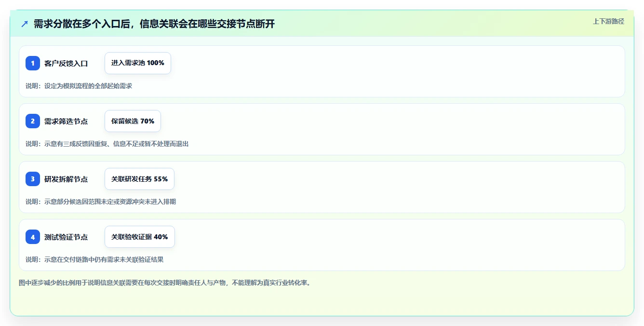Image resolution: width=644 pixels, height=326 pixels.
Task: Select the 客户反馈入口 step label
Action: [66, 63]
